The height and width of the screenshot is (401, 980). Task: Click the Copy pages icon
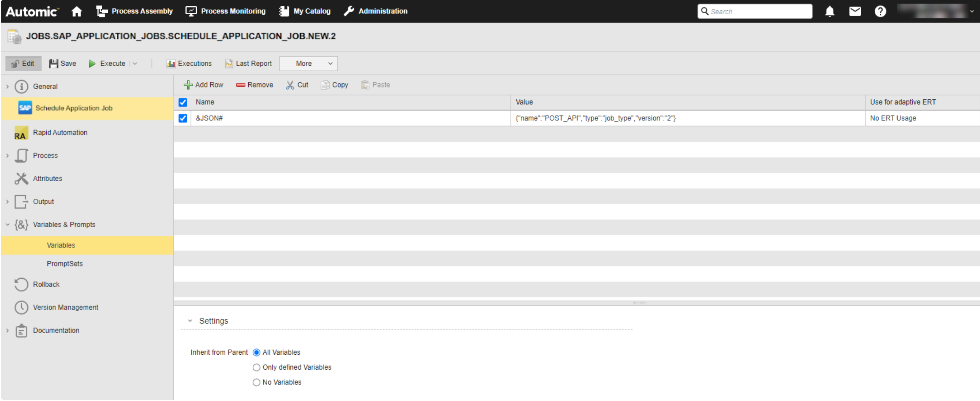pyautogui.click(x=325, y=85)
